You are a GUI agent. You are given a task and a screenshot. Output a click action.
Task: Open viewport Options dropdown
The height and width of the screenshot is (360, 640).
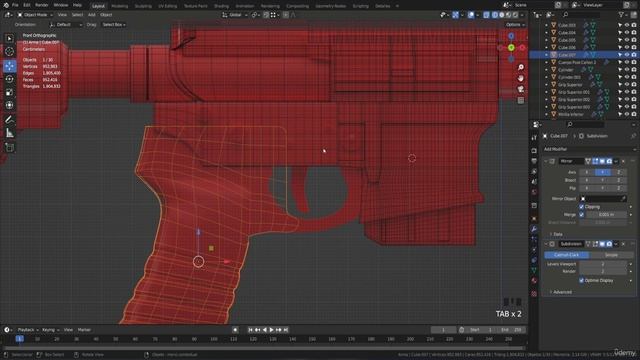[515, 24]
